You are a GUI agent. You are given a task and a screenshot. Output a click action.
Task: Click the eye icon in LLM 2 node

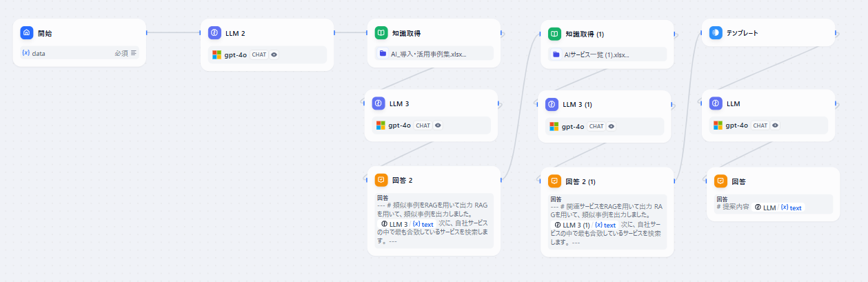(274, 54)
